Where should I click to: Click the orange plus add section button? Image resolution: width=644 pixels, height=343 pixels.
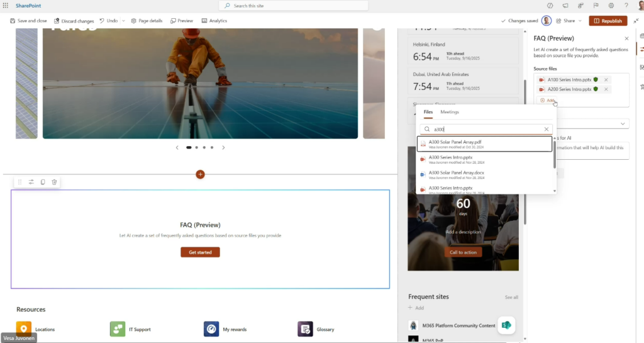pos(200,174)
